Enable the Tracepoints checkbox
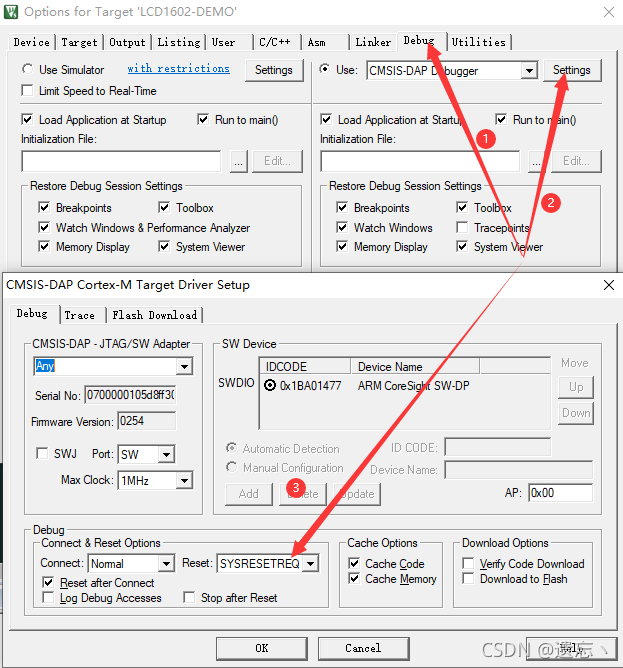The height and width of the screenshot is (668, 623). tap(462, 227)
